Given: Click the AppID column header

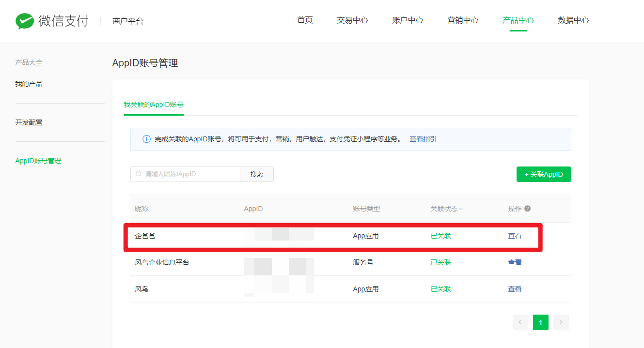Looking at the screenshot, I should pos(253,209).
